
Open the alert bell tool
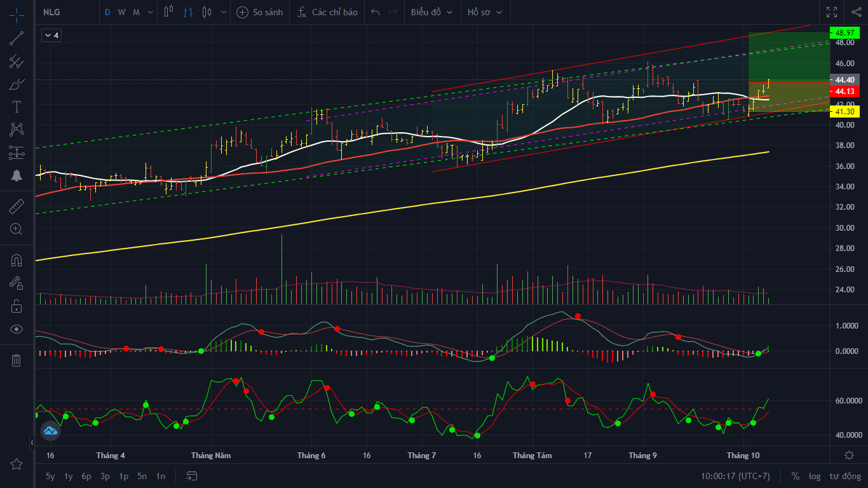[17, 176]
